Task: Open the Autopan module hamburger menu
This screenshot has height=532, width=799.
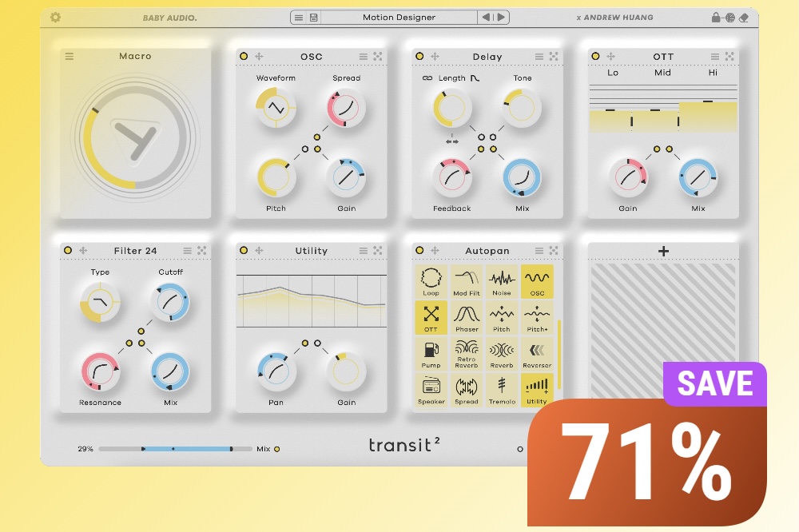Action: click(x=539, y=251)
